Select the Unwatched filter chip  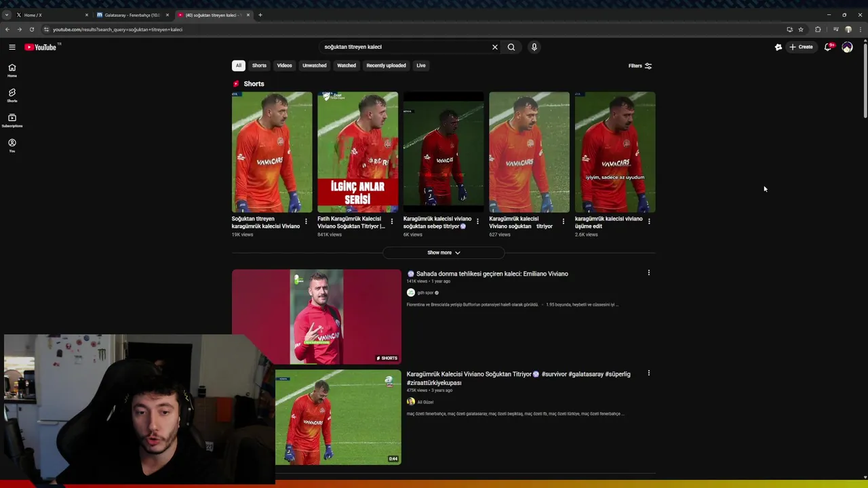point(314,66)
